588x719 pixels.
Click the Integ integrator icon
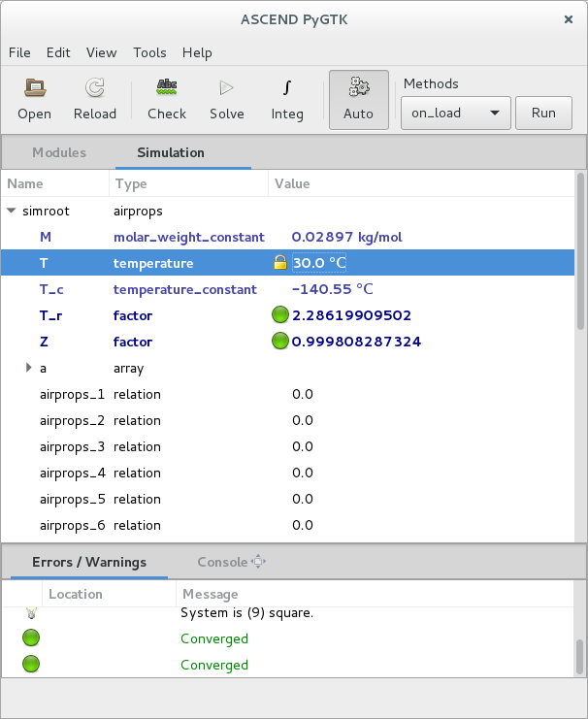(x=287, y=89)
